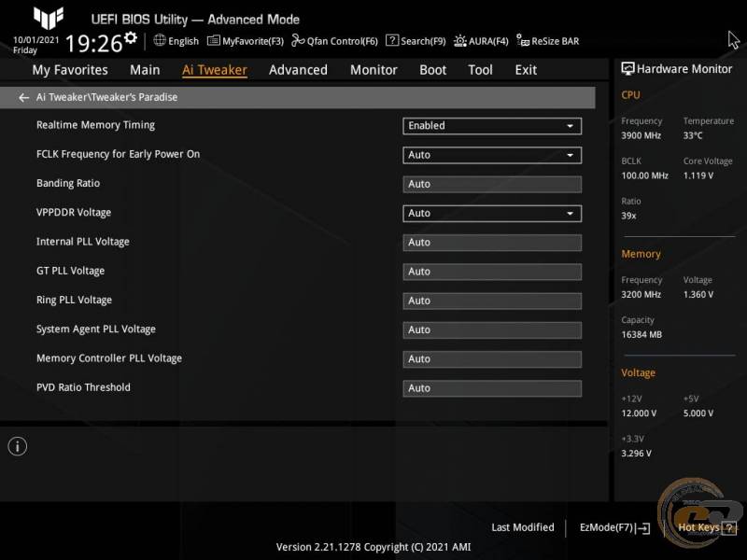Open AURA(F4) settings
The width and height of the screenshot is (747, 560).
[481, 41]
